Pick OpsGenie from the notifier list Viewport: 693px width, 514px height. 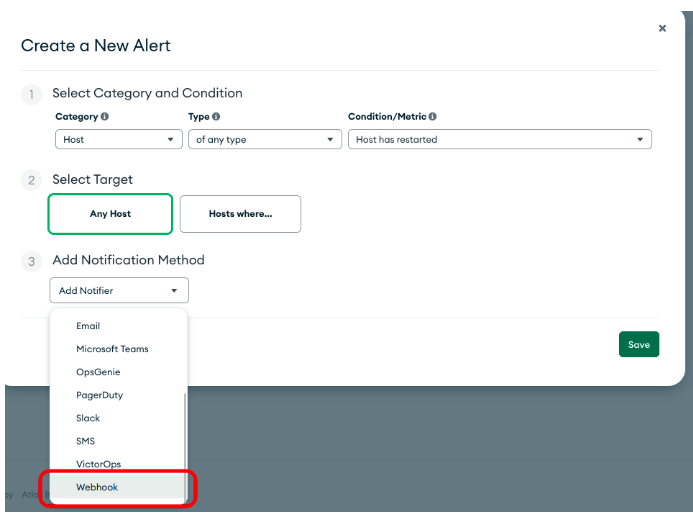tap(98, 372)
